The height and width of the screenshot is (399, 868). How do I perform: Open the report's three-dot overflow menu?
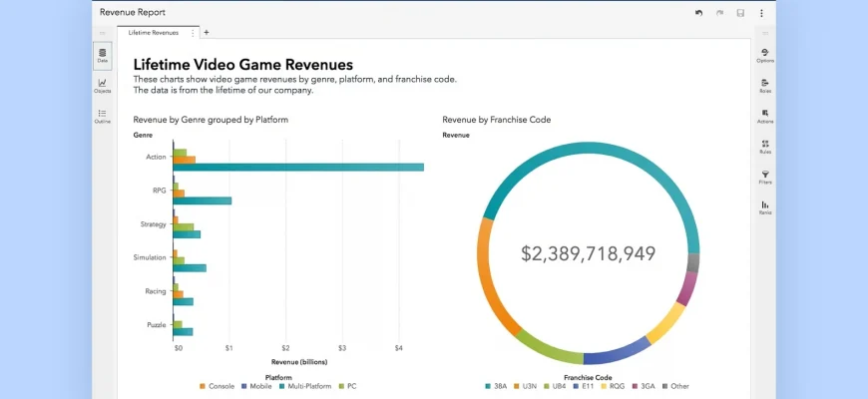click(761, 13)
